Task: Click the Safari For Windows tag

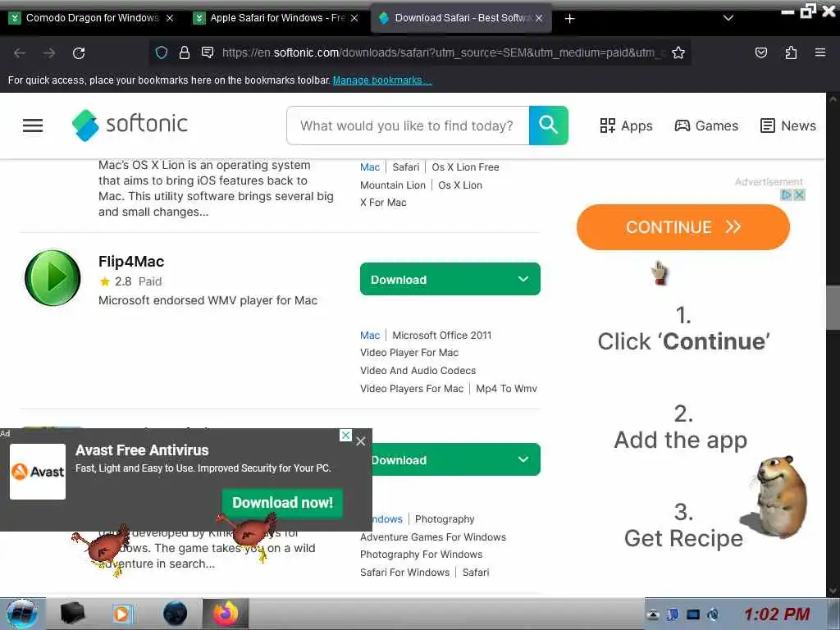Action: (x=404, y=572)
